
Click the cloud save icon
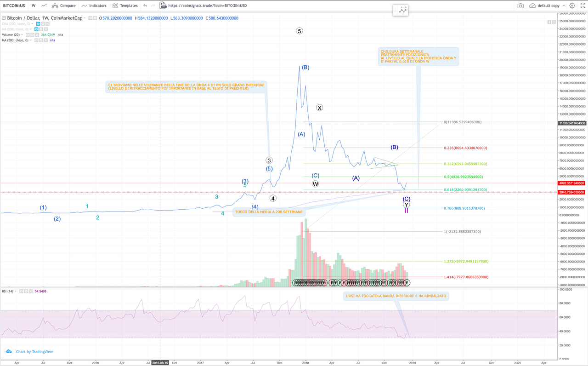click(x=532, y=6)
